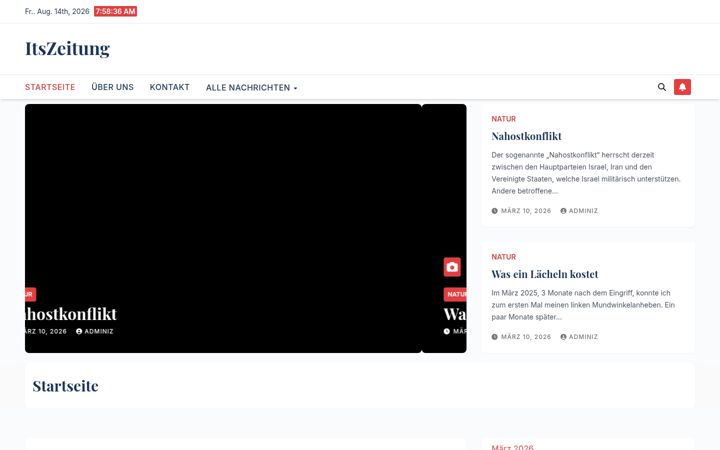The width and height of the screenshot is (720, 450).
Task: Click ADMINIZ author on the main slider
Action: click(99, 331)
